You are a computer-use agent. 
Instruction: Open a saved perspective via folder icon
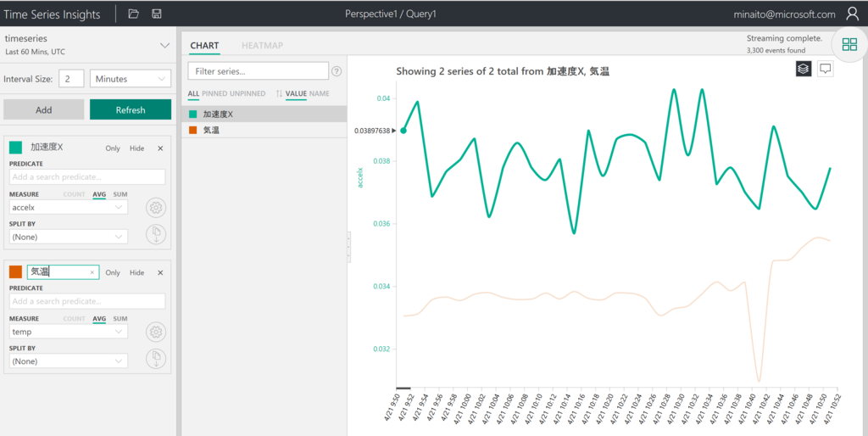point(133,14)
